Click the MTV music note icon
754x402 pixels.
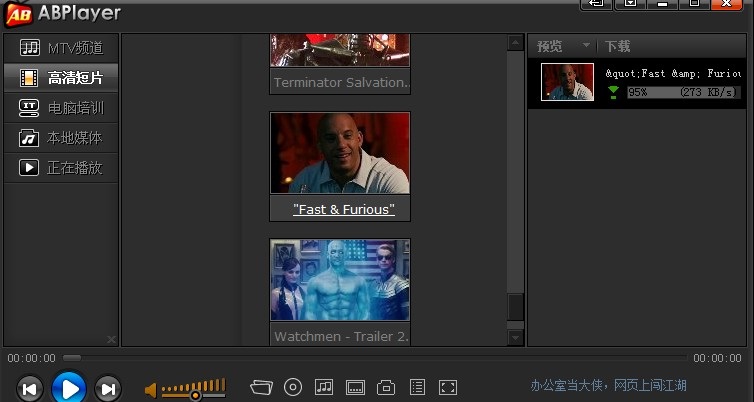point(29,48)
